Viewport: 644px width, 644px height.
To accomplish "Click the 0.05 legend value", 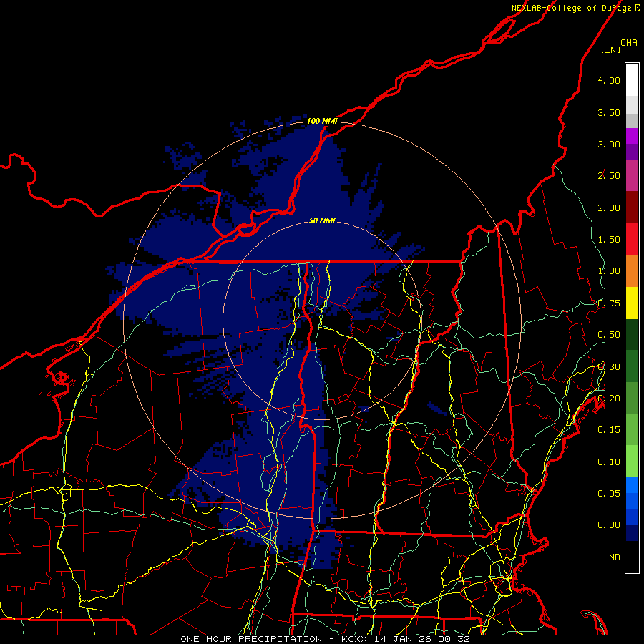I will tap(609, 493).
